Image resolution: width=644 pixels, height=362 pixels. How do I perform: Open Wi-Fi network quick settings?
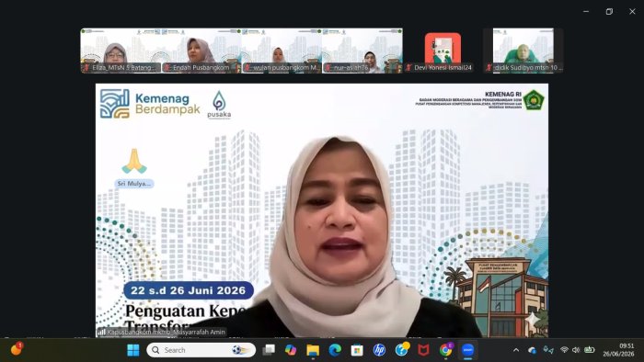tap(564, 350)
